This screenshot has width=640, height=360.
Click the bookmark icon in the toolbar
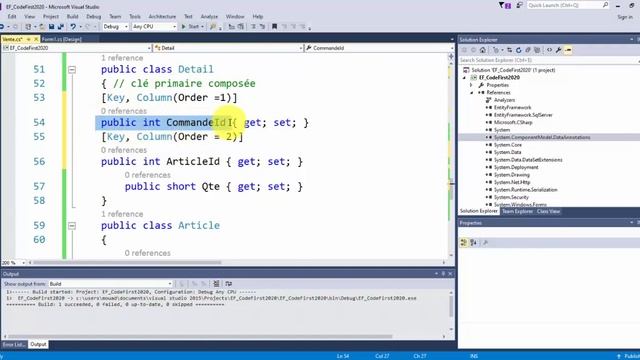[x=274, y=27]
